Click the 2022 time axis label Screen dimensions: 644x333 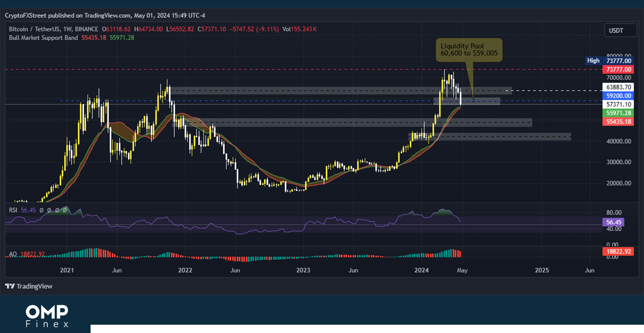[x=185, y=270]
